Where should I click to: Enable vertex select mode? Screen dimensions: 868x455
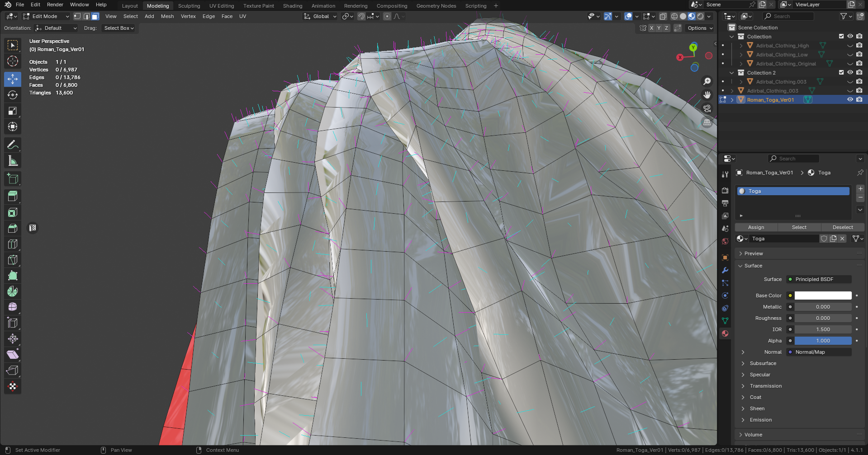click(77, 16)
